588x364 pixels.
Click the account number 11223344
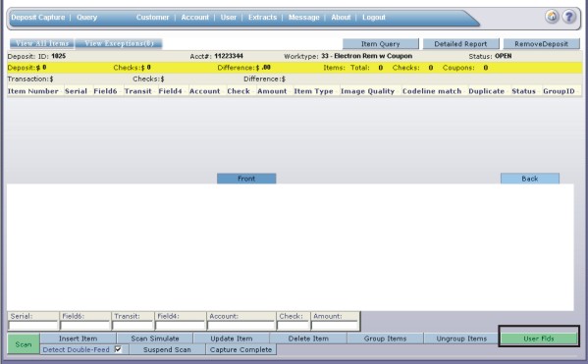coord(229,56)
